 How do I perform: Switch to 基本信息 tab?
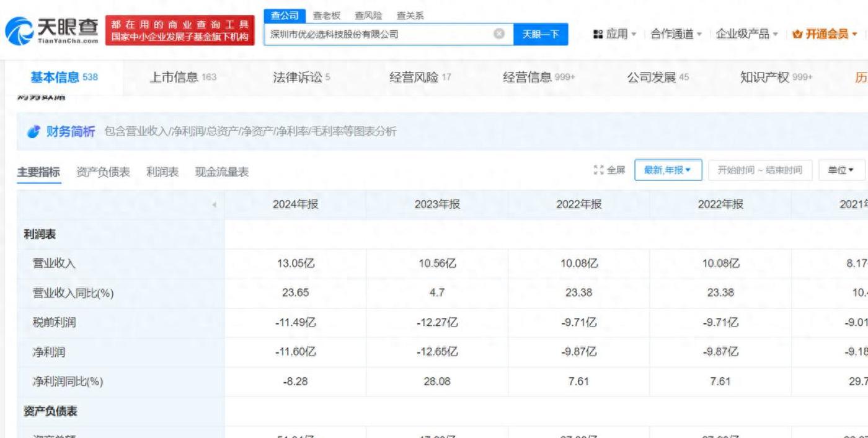click(x=64, y=77)
